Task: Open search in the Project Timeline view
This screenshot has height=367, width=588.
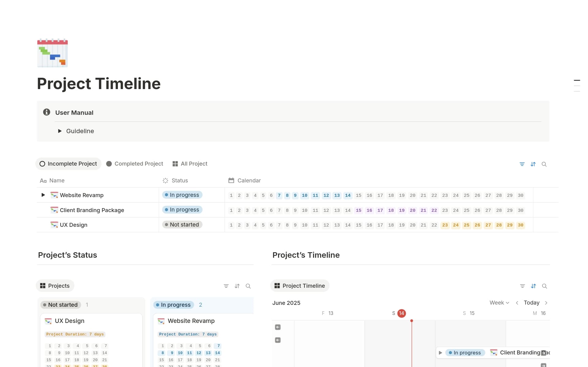Action: coord(545,286)
